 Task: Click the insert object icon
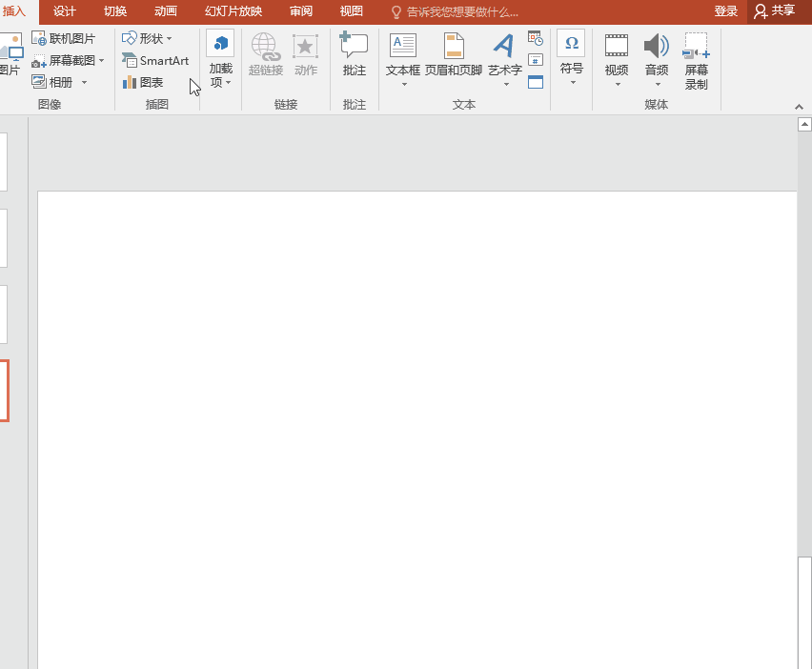[536, 82]
